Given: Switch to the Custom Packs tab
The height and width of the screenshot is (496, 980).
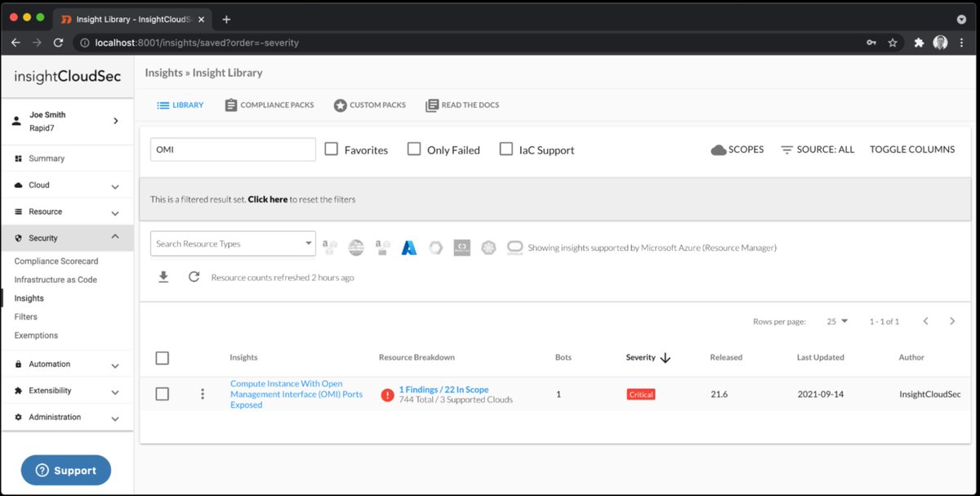Looking at the screenshot, I should click(370, 105).
